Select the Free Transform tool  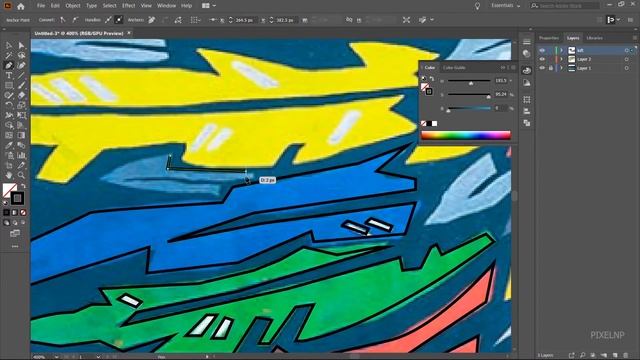21,116
